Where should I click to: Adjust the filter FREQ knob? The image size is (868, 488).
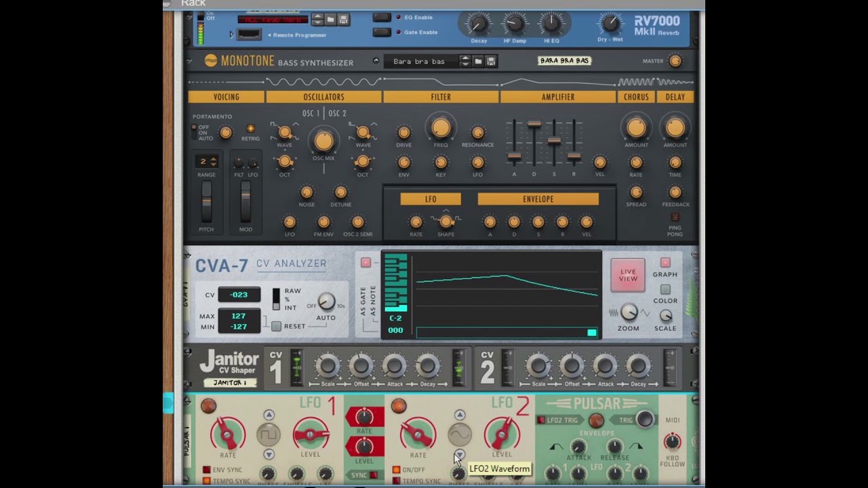click(441, 127)
